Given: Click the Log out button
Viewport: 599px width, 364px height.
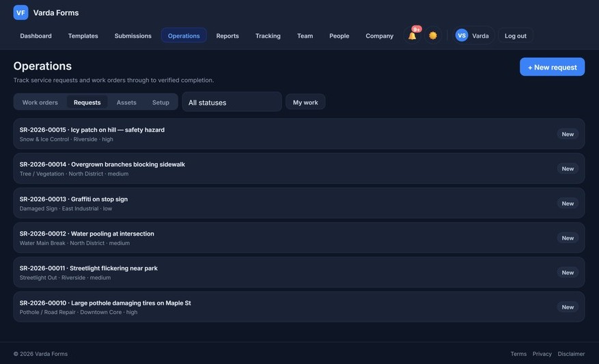Looking at the screenshot, I should coord(516,36).
